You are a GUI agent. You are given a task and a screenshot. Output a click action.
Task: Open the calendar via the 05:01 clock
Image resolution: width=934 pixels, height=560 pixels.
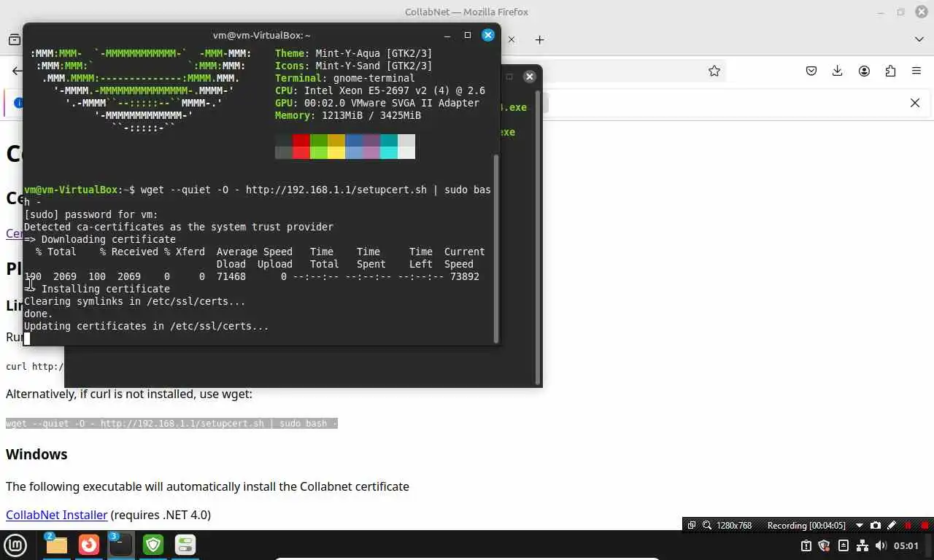click(x=906, y=545)
